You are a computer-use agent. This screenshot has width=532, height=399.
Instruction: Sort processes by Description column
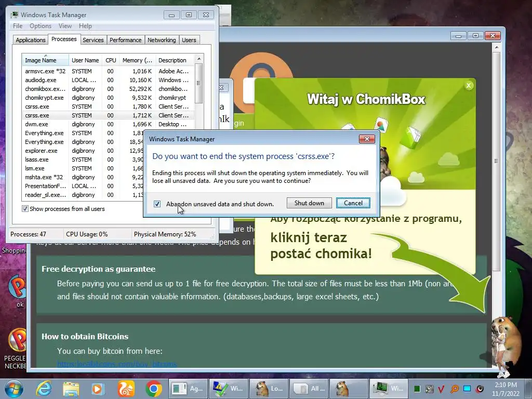tap(176, 60)
